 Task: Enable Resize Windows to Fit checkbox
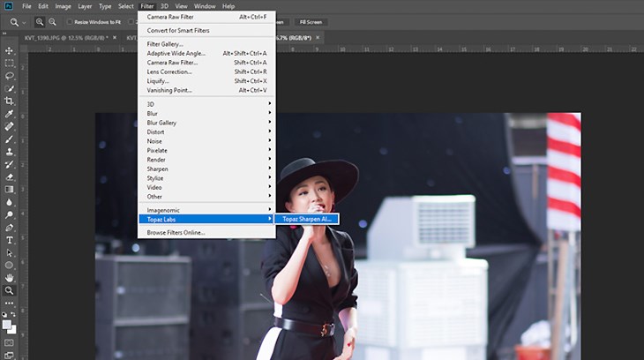70,22
